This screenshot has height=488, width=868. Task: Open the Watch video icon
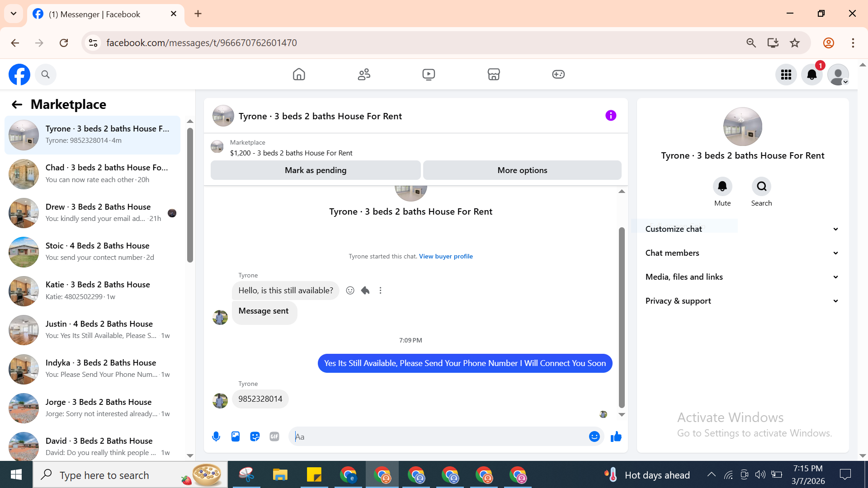(x=429, y=74)
